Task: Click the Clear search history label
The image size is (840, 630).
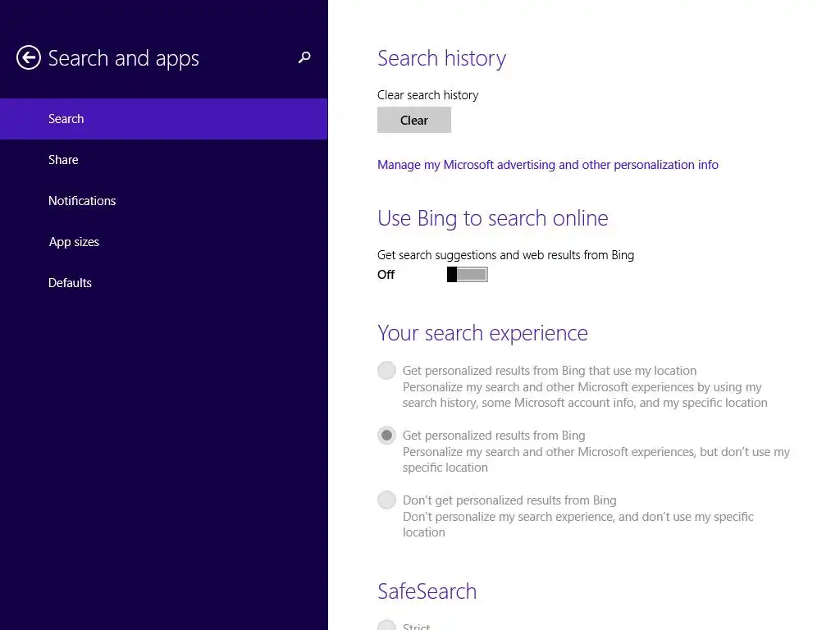Action: click(x=427, y=95)
